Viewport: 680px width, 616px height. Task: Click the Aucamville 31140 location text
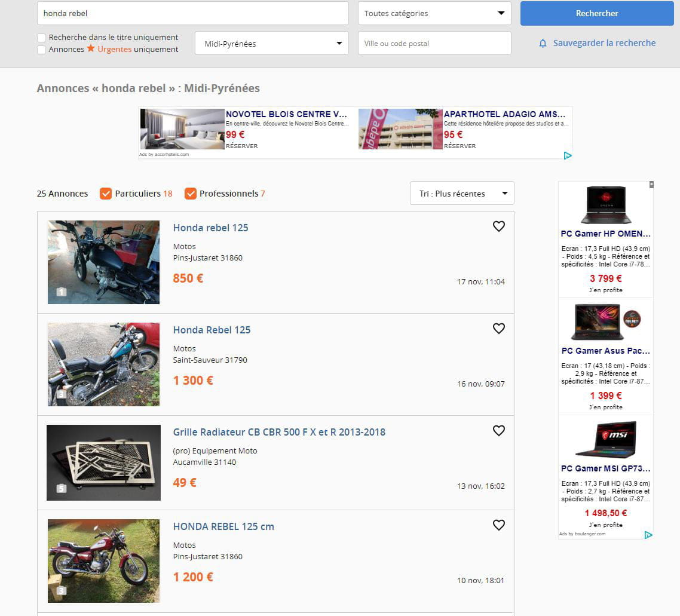[x=205, y=462]
